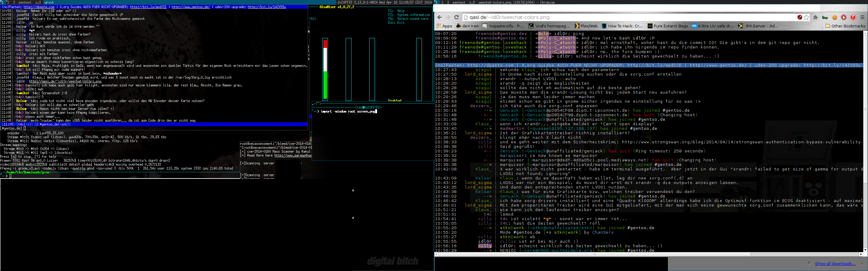Click 'Esc: Exit' in AlsaMixer
The image size is (868, 271).
396,23
